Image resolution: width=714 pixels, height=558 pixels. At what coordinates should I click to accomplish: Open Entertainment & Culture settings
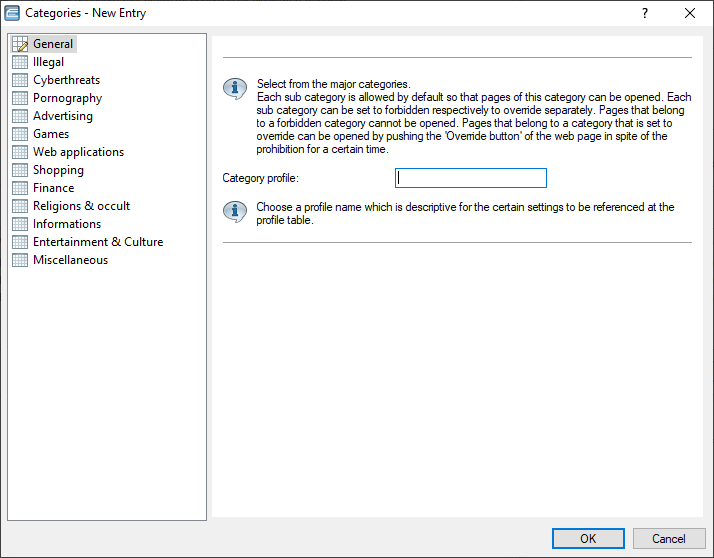pyautogui.click(x=97, y=242)
